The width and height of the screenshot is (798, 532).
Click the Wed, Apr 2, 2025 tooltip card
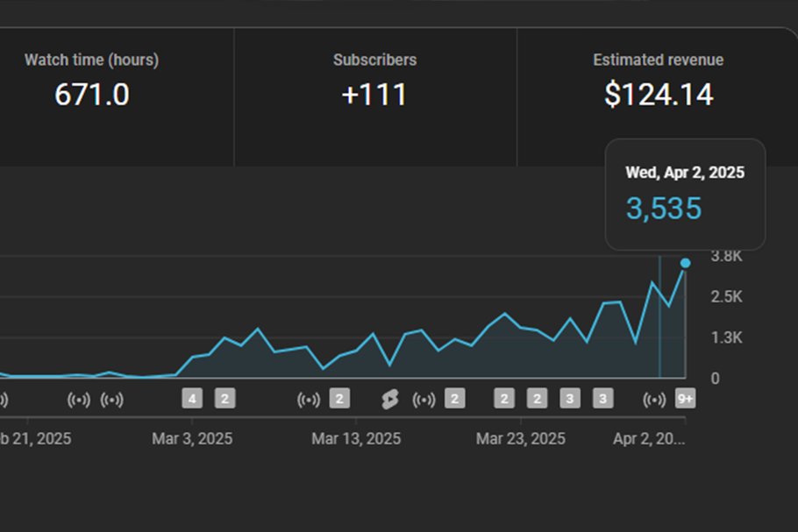[x=685, y=195]
